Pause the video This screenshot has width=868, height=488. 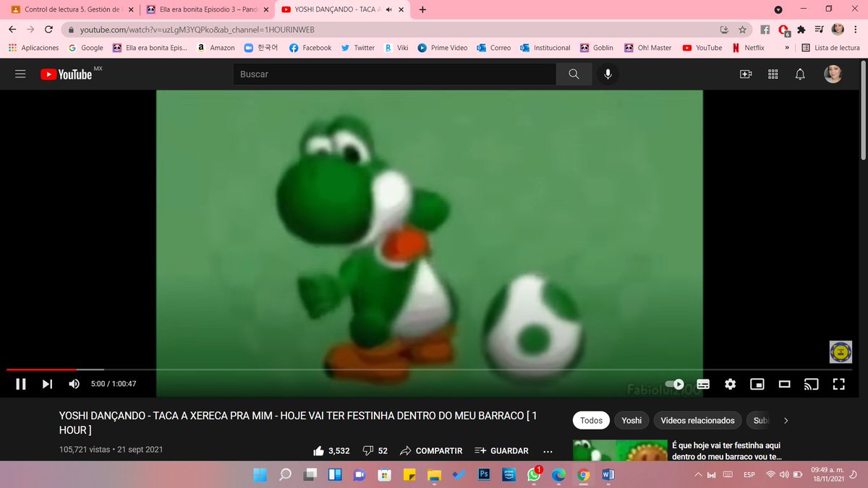tap(21, 384)
